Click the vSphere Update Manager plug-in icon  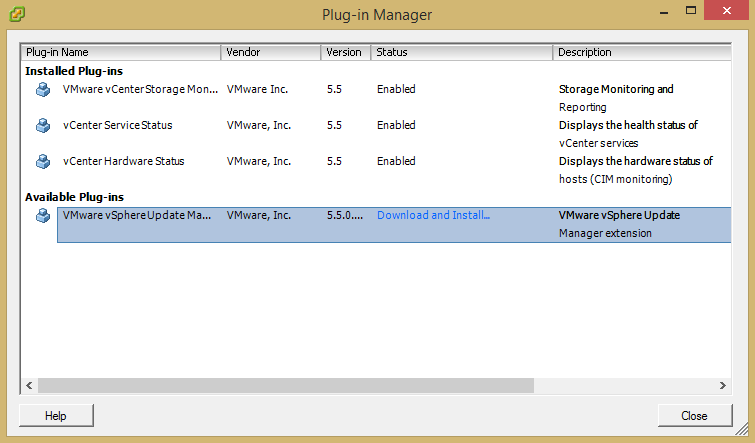(43, 216)
